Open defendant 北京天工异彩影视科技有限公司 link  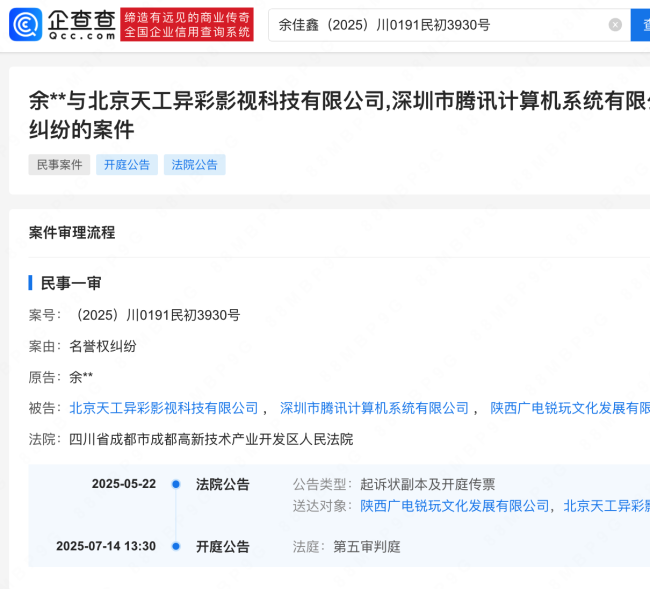click(164, 408)
